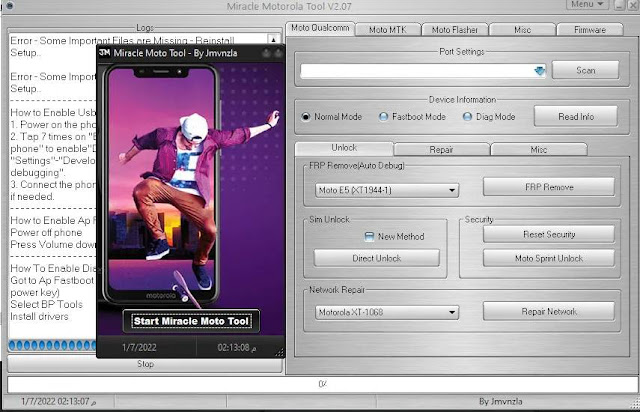Click the logs scrollbar up arrow

[273, 40]
